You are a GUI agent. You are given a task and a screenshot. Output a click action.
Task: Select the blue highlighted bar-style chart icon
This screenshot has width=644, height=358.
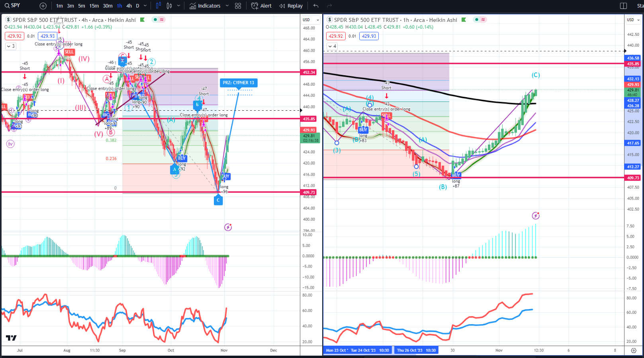coord(158,6)
